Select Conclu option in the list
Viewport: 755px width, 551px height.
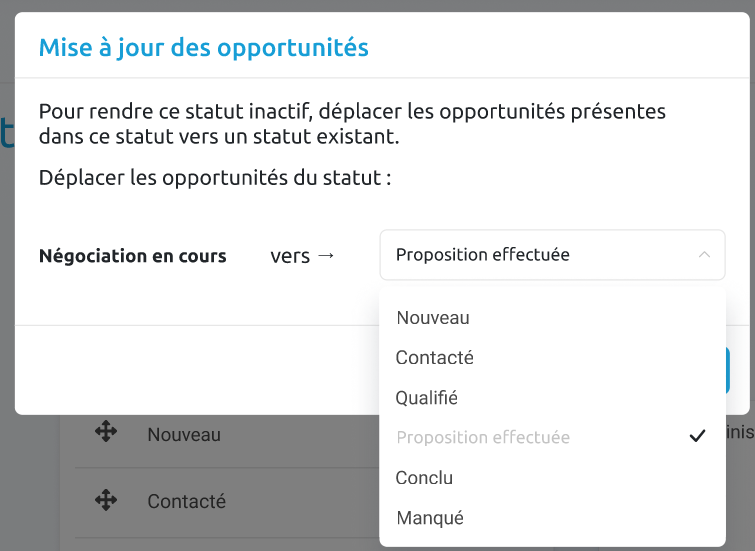tap(552, 478)
